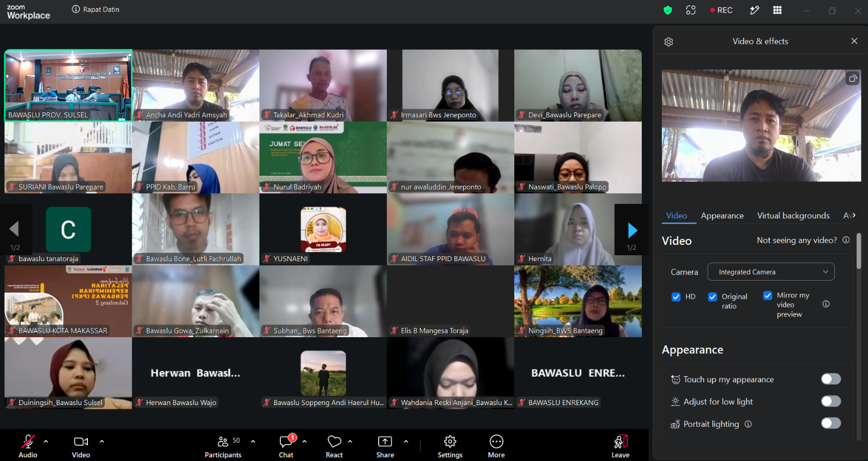Toggle camera using the Video button
This screenshot has height=461, width=868.
(x=81, y=446)
